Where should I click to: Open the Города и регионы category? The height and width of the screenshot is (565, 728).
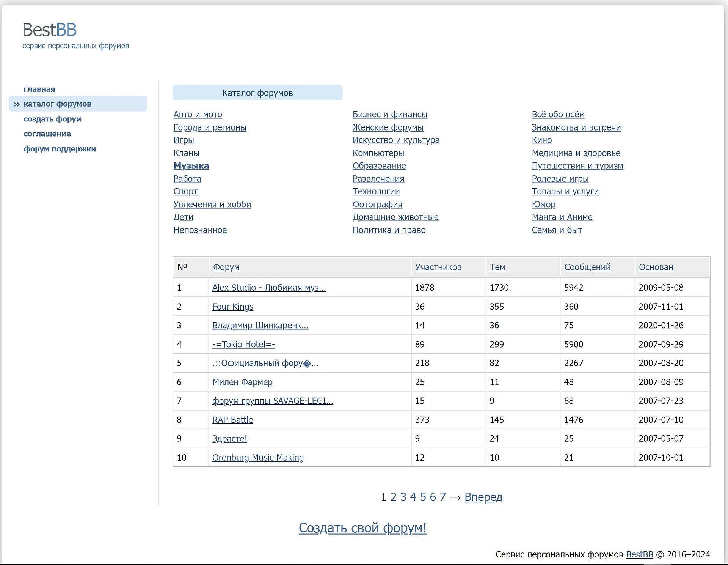pos(210,127)
